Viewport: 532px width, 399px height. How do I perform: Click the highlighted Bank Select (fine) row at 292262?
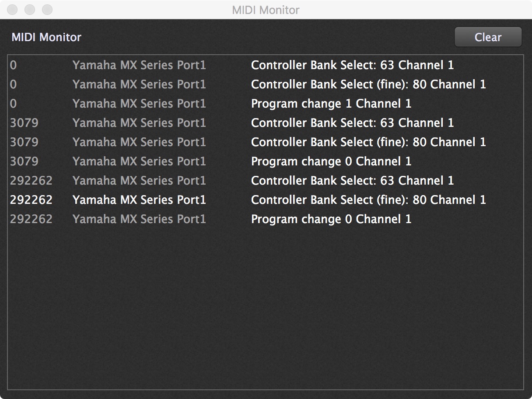[x=266, y=200]
